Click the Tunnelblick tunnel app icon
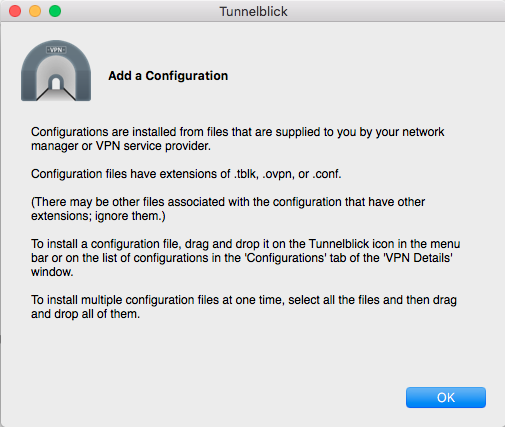 pos(56,71)
